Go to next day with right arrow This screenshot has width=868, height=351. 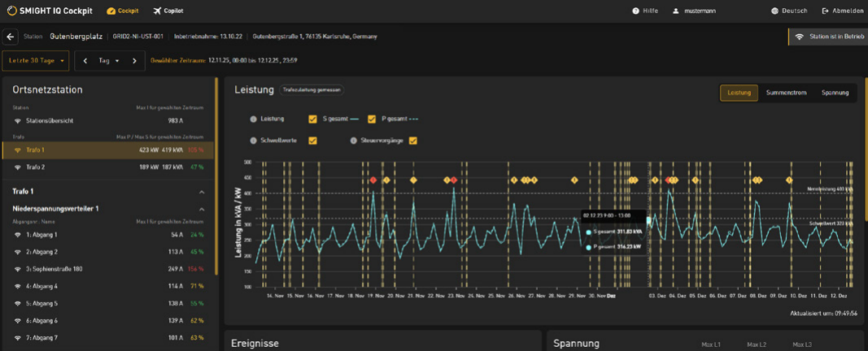tap(134, 61)
